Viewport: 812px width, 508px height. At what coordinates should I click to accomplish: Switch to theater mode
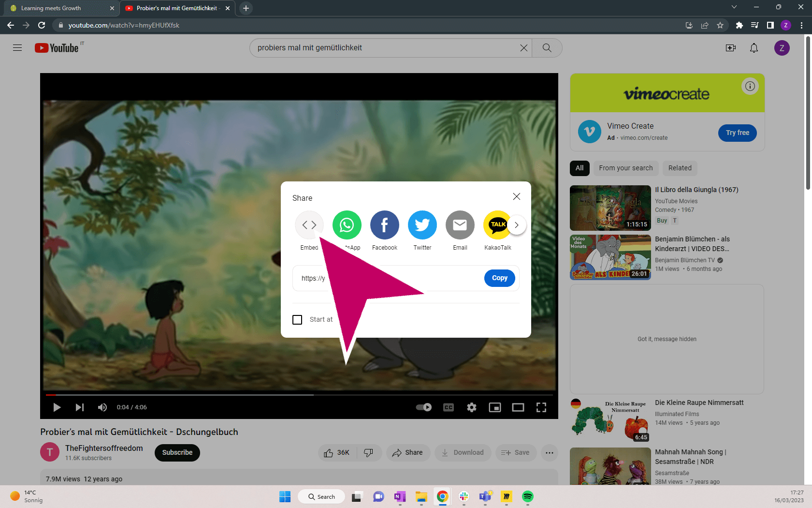click(518, 407)
